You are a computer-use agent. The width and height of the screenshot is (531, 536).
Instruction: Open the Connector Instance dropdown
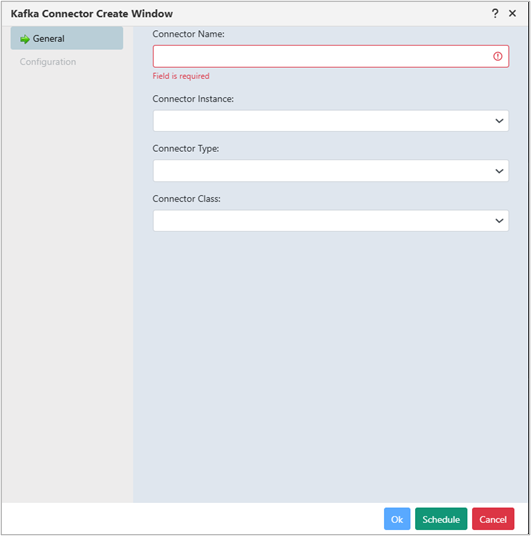[331, 121]
